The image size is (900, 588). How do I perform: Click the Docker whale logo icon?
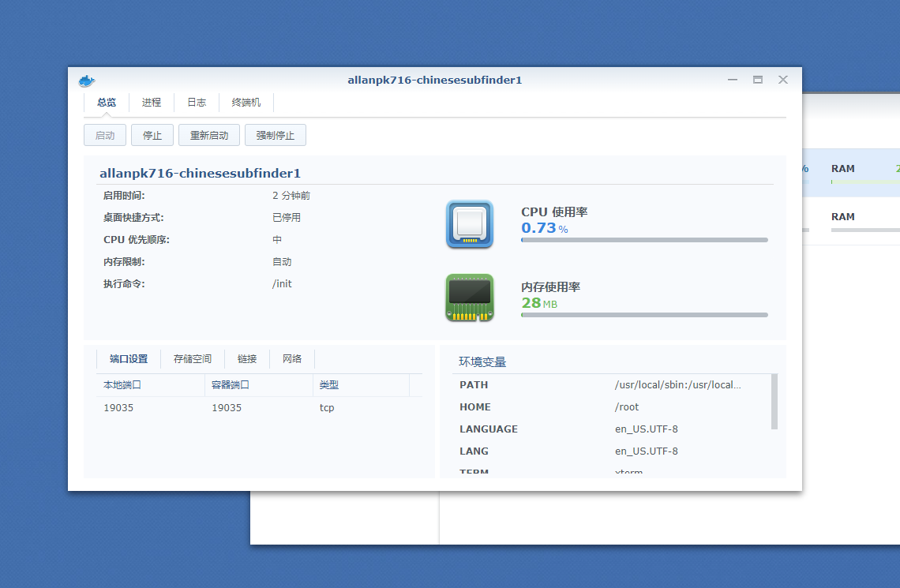click(87, 80)
